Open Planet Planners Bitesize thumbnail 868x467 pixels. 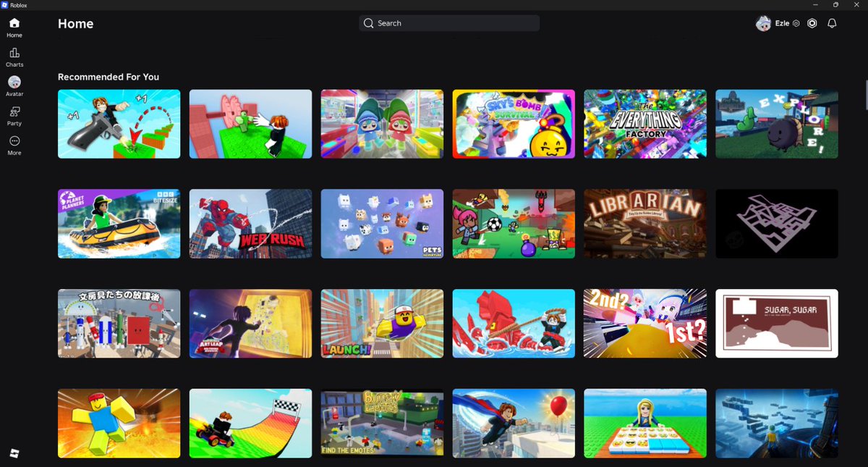(x=119, y=224)
